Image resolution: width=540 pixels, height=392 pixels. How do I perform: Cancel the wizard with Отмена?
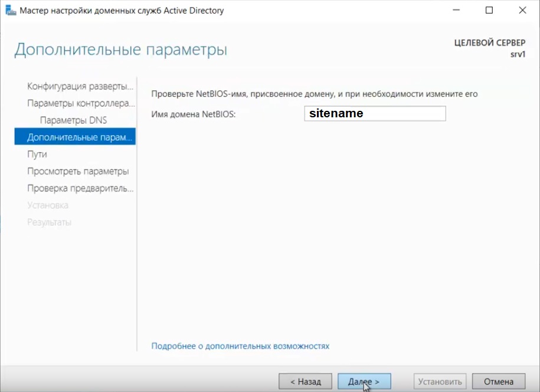pyautogui.click(x=499, y=381)
